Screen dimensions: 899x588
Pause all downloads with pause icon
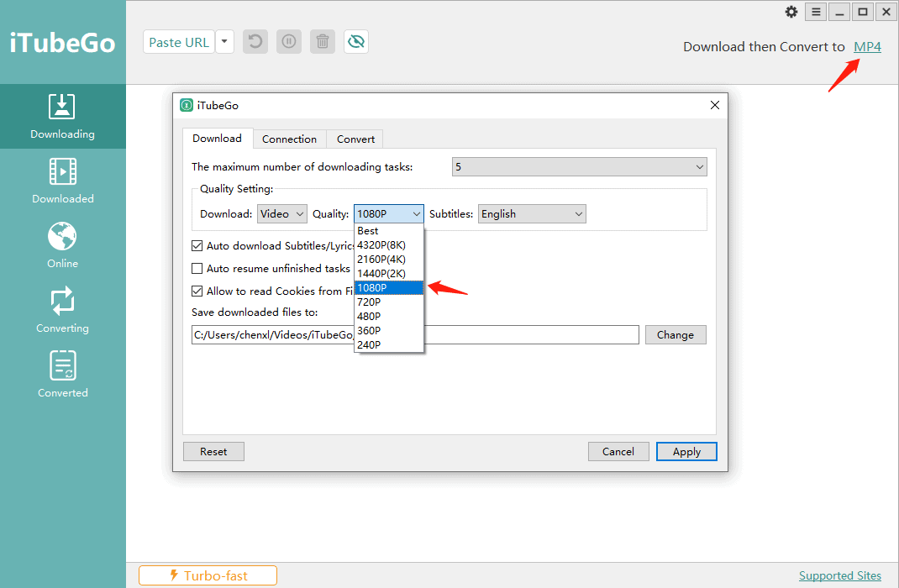289,42
